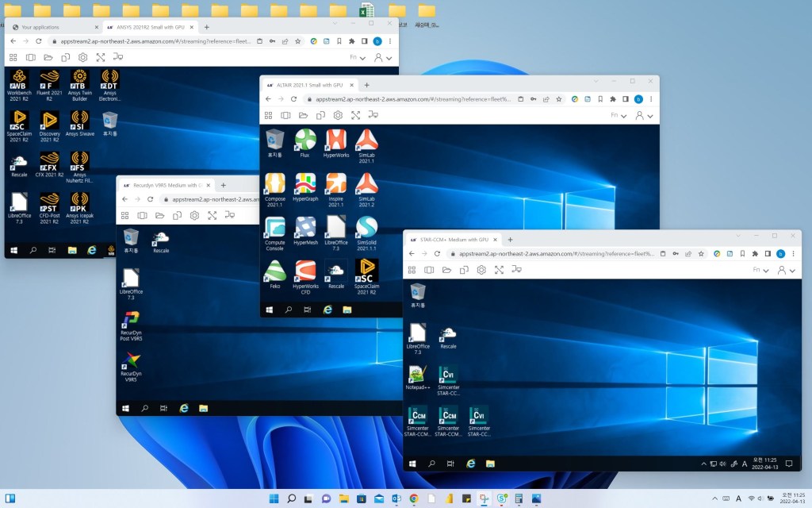Image resolution: width=812 pixels, height=508 pixels.
Task: Open the Feko application icon
Action: coord(274,271)
